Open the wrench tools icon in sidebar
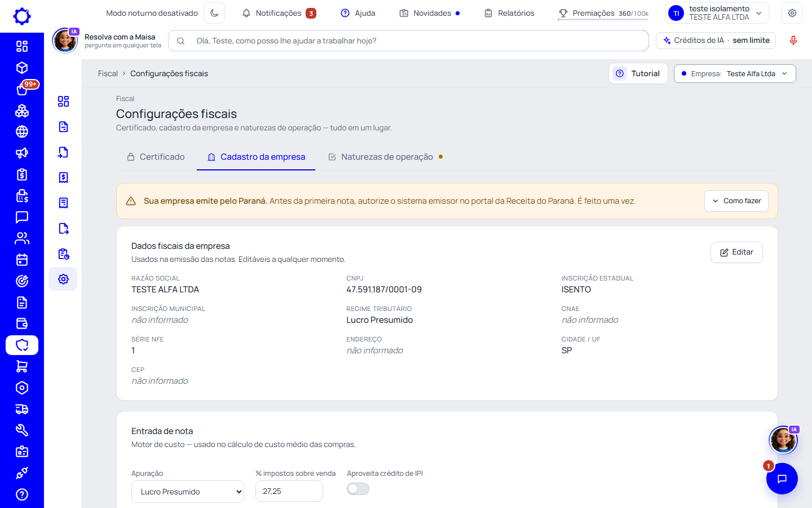This screenshot has height=508, width=812. pyautogui.click(x=22, y=430)
